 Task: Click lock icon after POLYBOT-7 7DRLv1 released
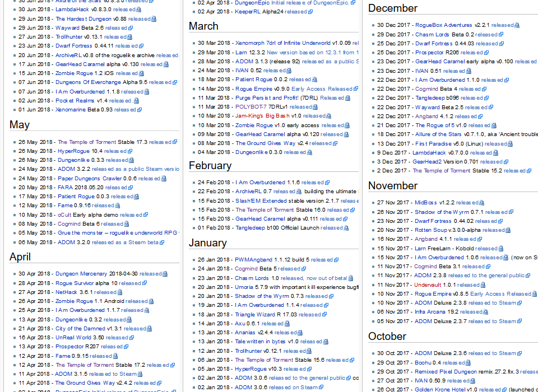[315, 107]
